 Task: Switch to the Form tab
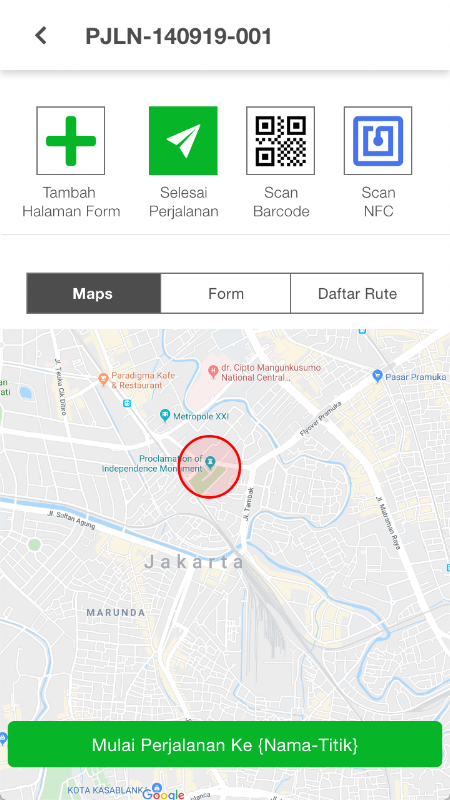(x=226, y=293)
